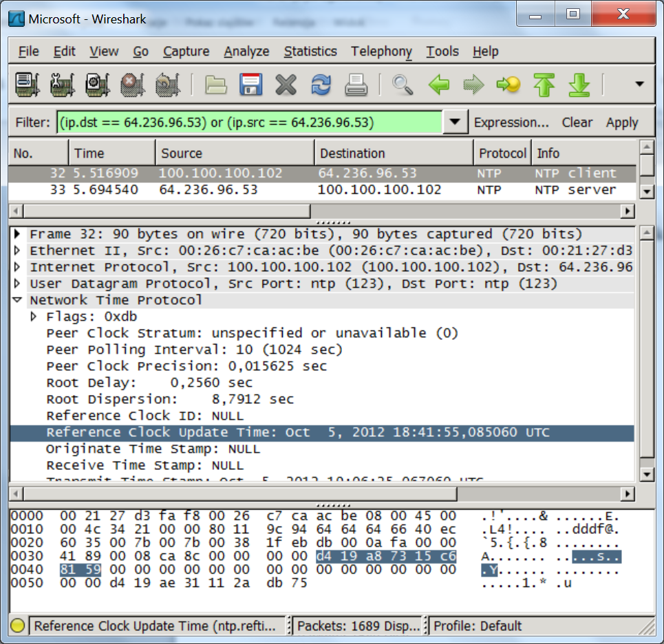
Task: Open the Tools menu
Action: point(442,51)
